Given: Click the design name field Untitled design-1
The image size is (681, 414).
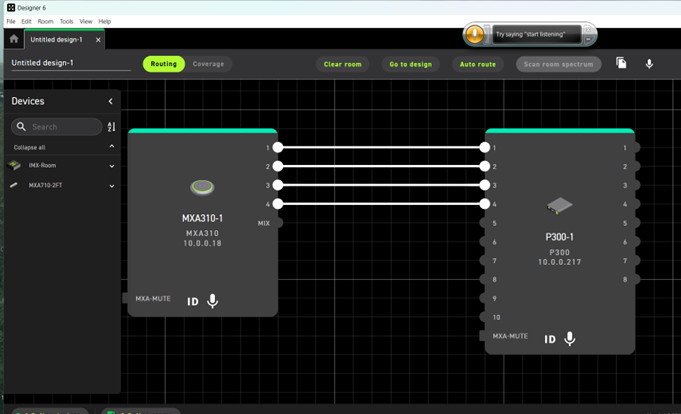Looking at the screenshot, I should 71,63.
